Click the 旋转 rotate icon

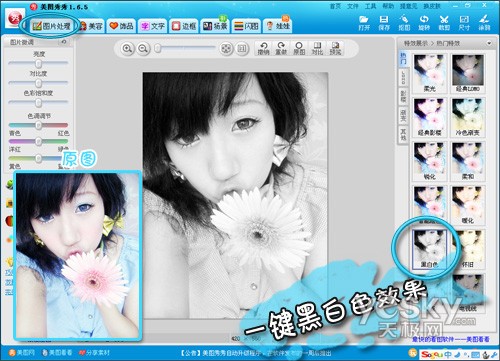tap(424, 23)
